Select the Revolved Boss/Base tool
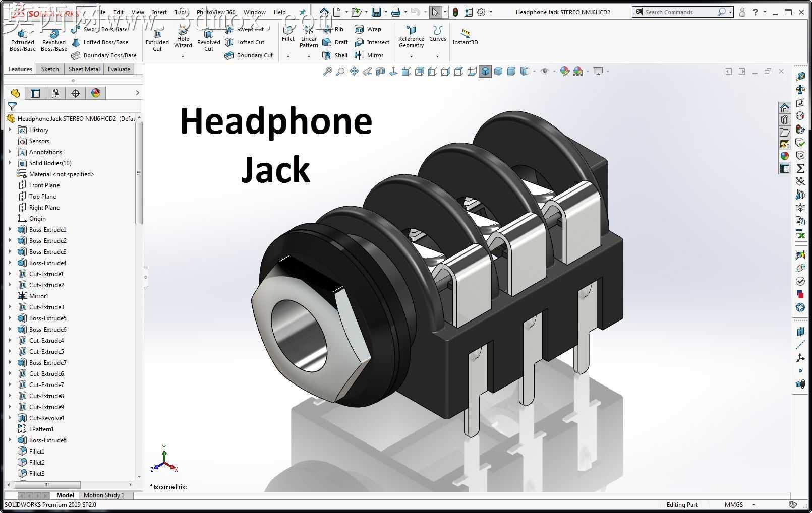 54,40
